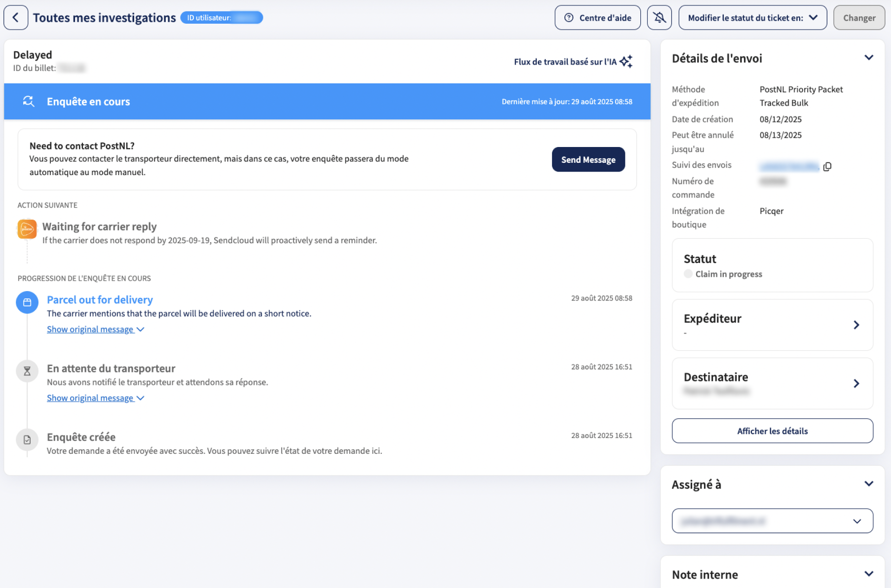Click the PostNL Priority Packet Tracked Bulk value
Image resolution: width=891 pixels, height=588 pixels.
tap(801, 96)
